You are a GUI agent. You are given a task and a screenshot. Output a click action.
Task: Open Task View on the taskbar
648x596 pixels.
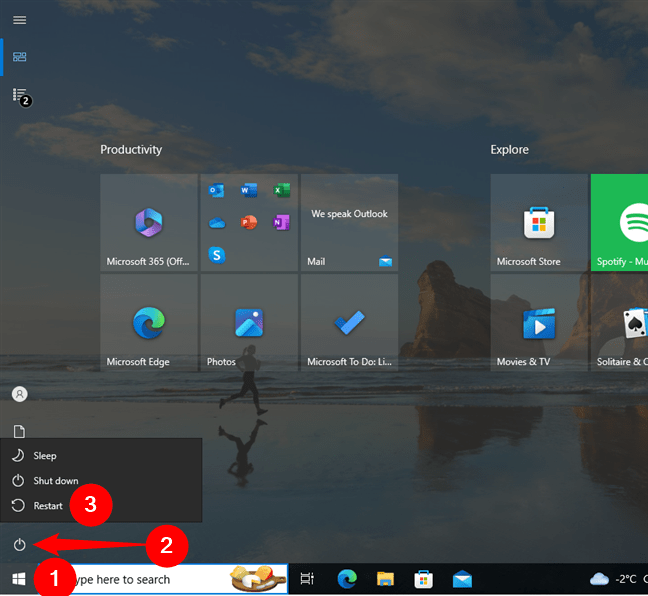[x=307, y=579]
